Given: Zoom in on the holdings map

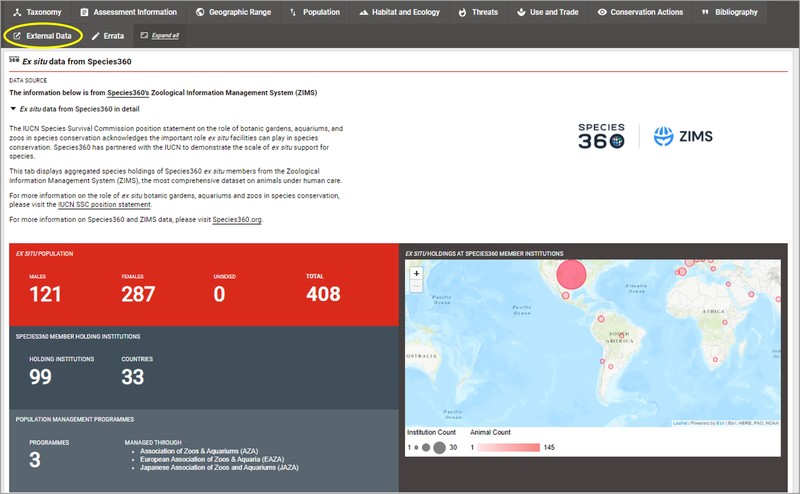Looking at the screenshot, I should click(x=416, y=274).
